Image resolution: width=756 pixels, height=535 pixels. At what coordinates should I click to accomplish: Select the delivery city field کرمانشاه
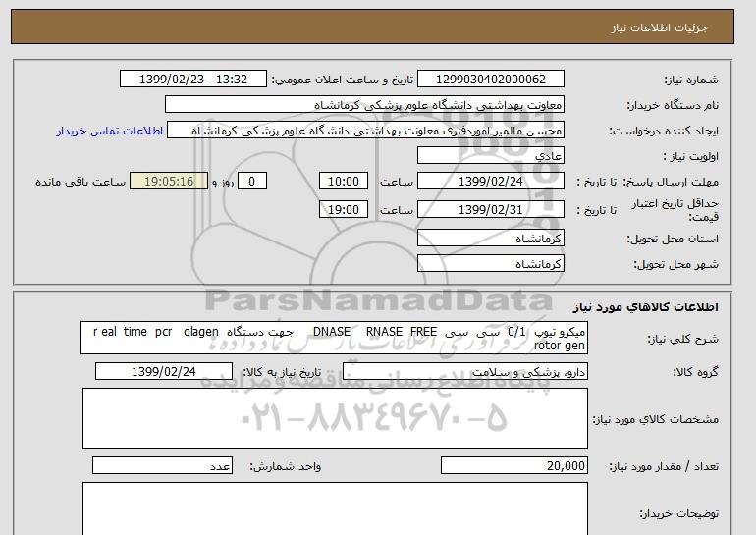[490, 264]
